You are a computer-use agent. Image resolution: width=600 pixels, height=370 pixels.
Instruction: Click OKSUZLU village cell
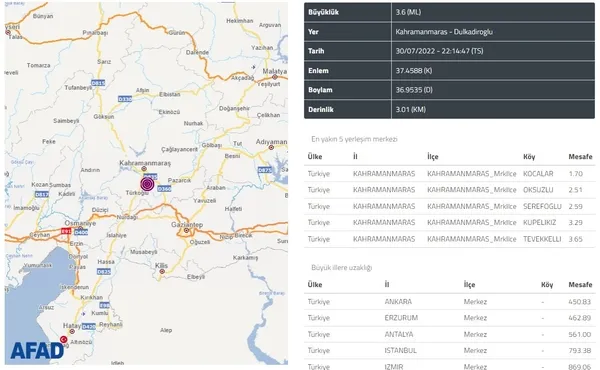[538, 190]
